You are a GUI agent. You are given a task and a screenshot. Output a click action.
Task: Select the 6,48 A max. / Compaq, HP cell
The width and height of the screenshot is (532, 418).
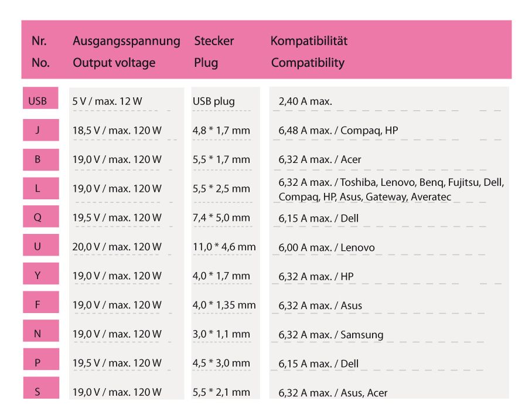(338, 131)
